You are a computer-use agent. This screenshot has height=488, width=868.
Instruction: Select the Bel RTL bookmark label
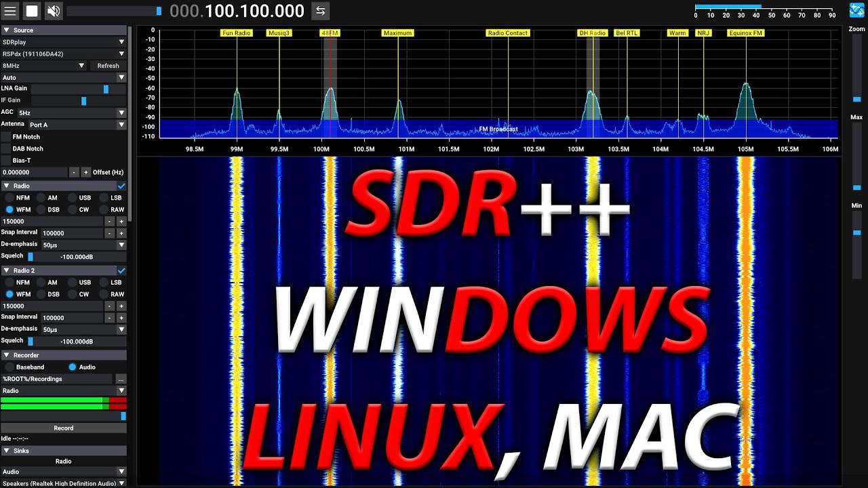[x=627, y=33]
